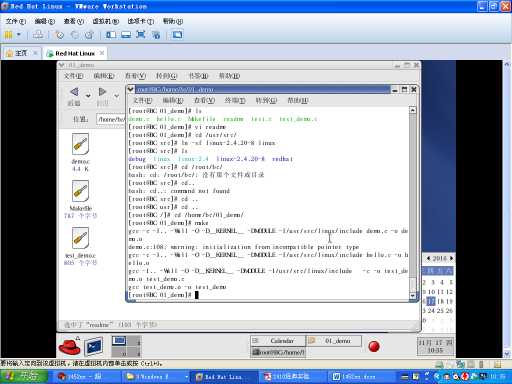The width and height of the screenshot is (512, 384).
Task: Click the red alert notification icon
Action: point(374,346)
